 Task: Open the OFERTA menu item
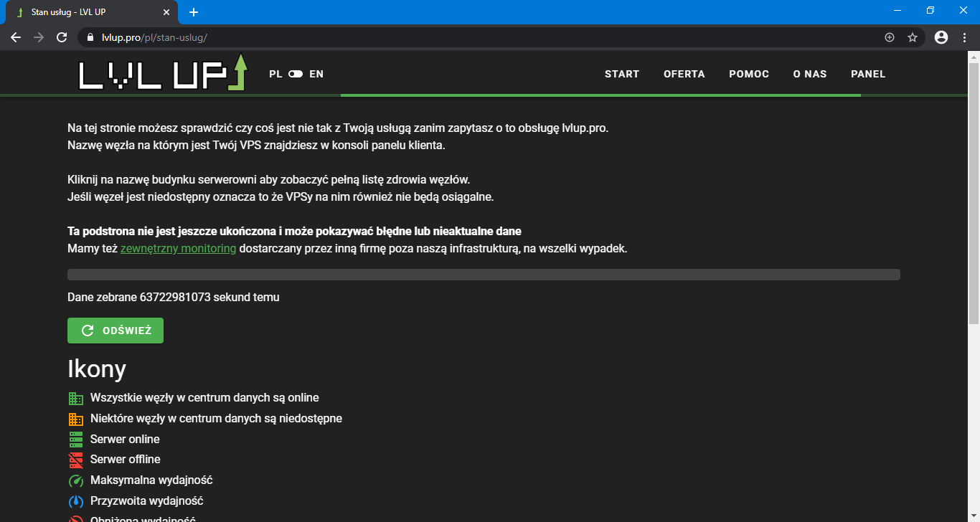click(684, 74)
